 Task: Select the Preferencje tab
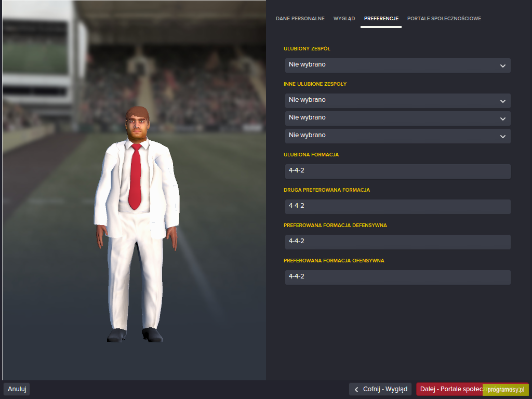(x=381, y=19)
